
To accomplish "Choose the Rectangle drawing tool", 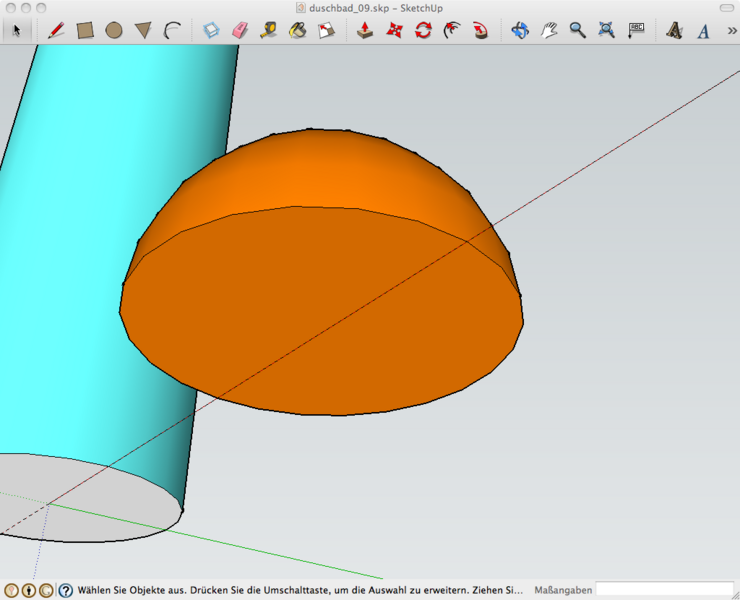I will pyautogui.click(x=85, y=30).
